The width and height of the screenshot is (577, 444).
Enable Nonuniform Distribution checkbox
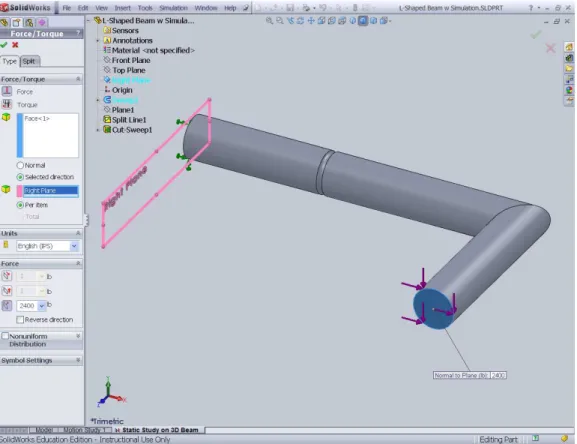5,336
